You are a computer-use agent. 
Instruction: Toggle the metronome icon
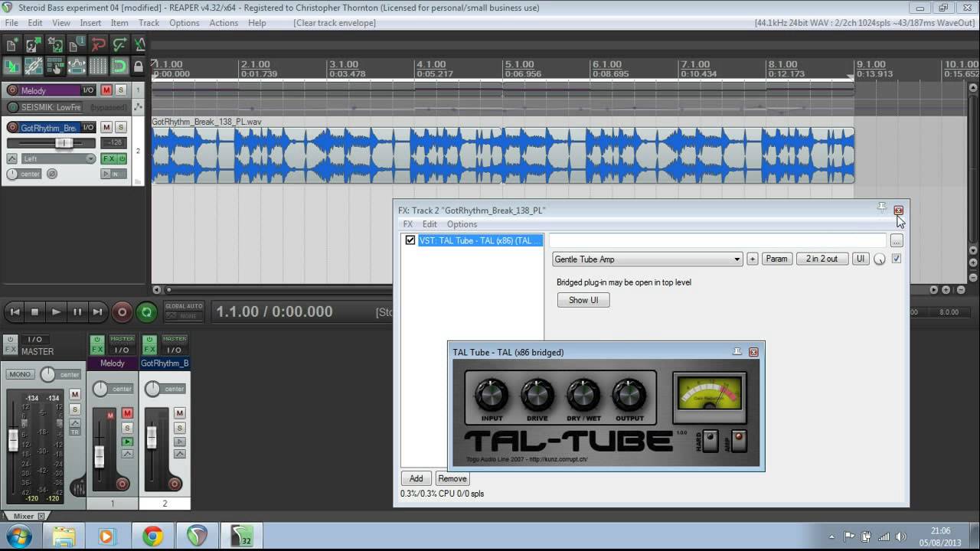139,45
